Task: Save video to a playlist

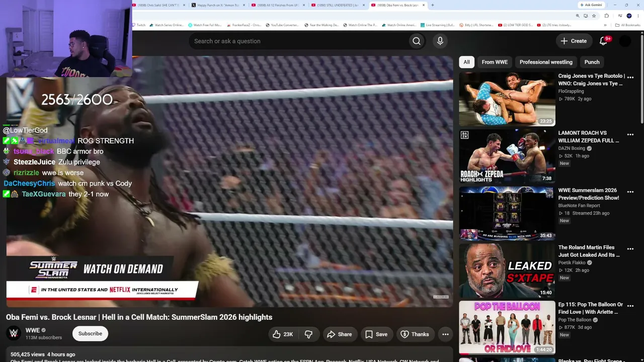Action: 376,334
